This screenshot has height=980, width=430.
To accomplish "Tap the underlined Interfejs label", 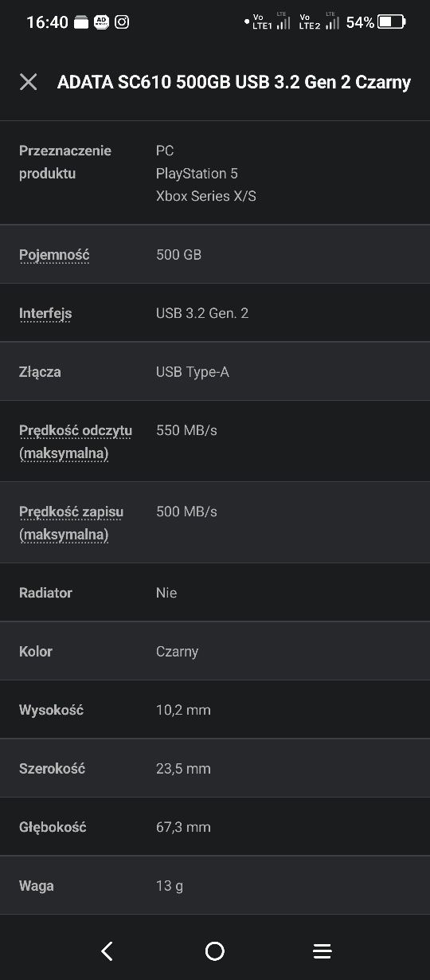I will click(x=45, y=314).
